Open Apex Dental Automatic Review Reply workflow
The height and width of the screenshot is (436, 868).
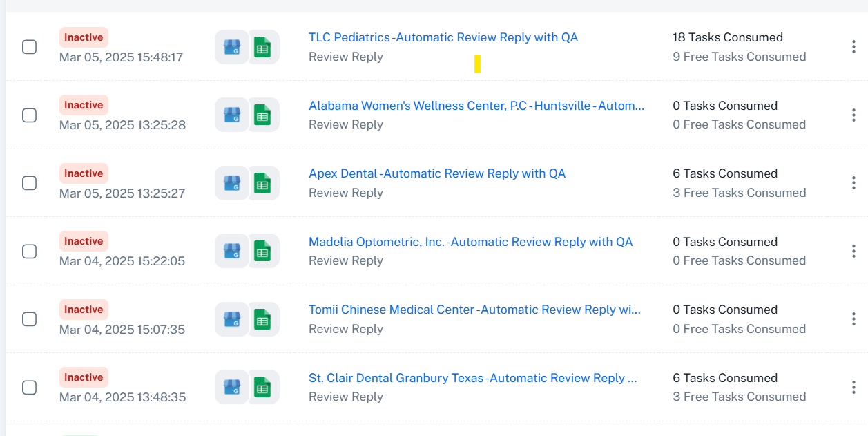point(437,173)
